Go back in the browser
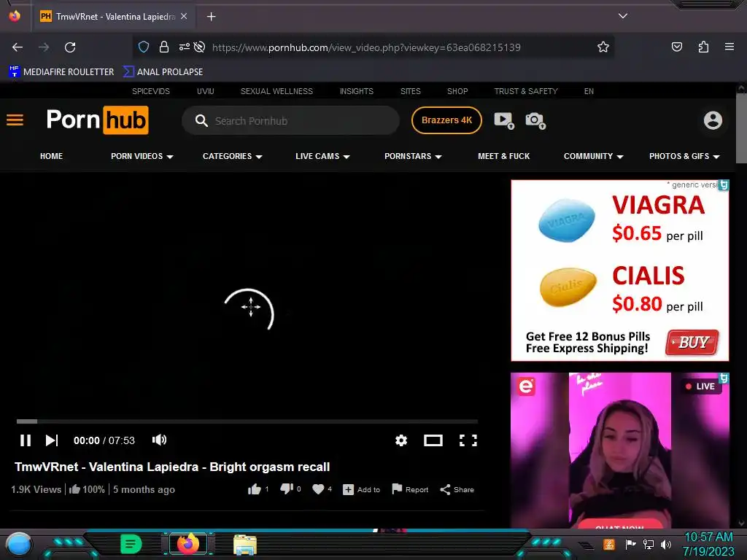 [x=18, y=47]
